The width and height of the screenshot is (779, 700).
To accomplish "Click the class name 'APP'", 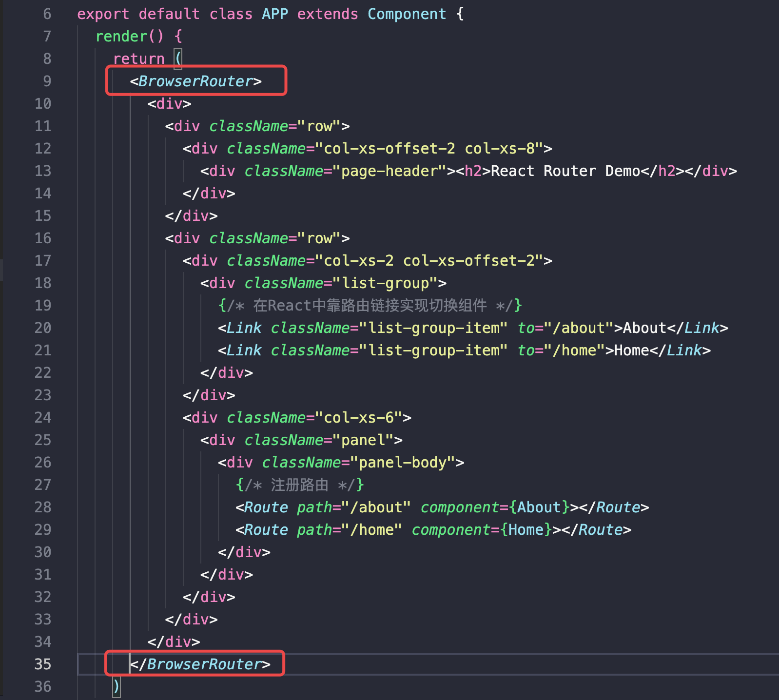I will 275,14.
